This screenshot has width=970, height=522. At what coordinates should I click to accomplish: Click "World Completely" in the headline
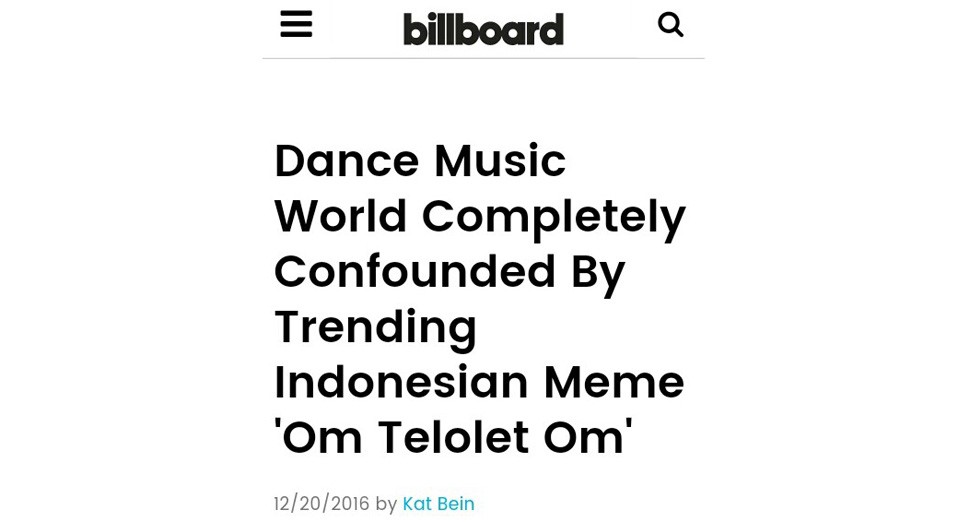pyautogui.click(x=479, y=216)
